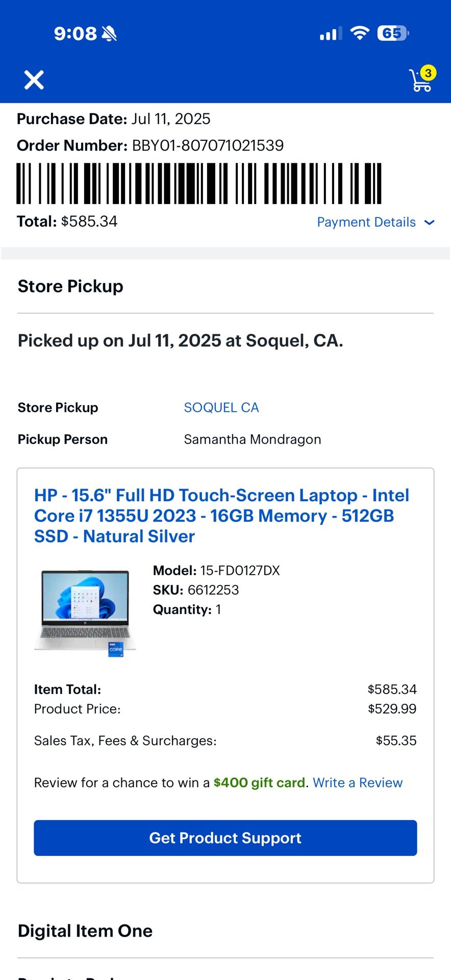The height and width of the screenshot is (980, 451).
Task: Tap the muted notifications bell icon
Action: point(109,33)
